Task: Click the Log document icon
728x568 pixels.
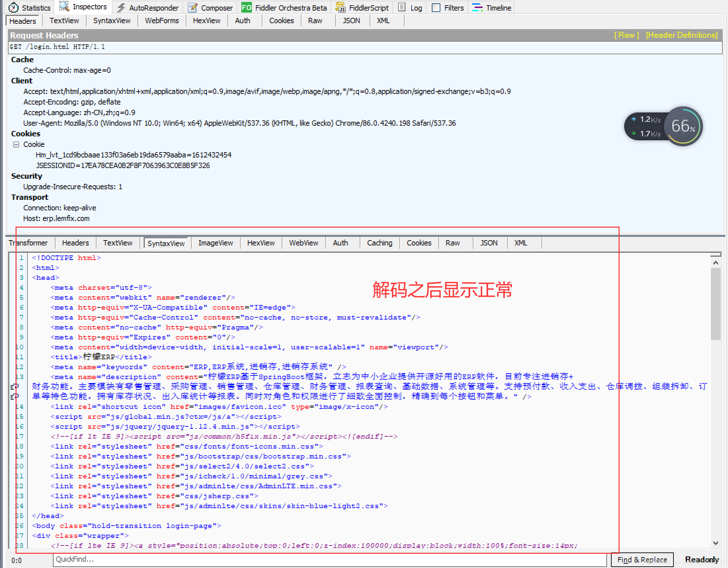Action: (402, 7)
